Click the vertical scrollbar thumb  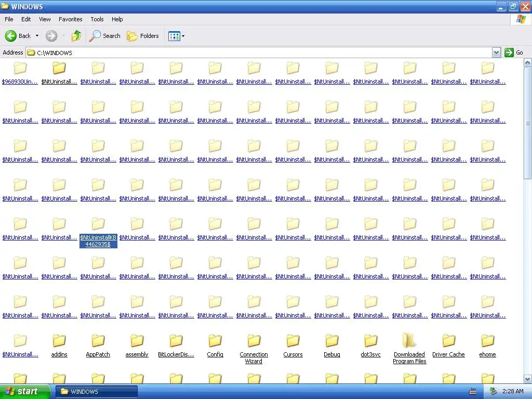click(528, 124)
